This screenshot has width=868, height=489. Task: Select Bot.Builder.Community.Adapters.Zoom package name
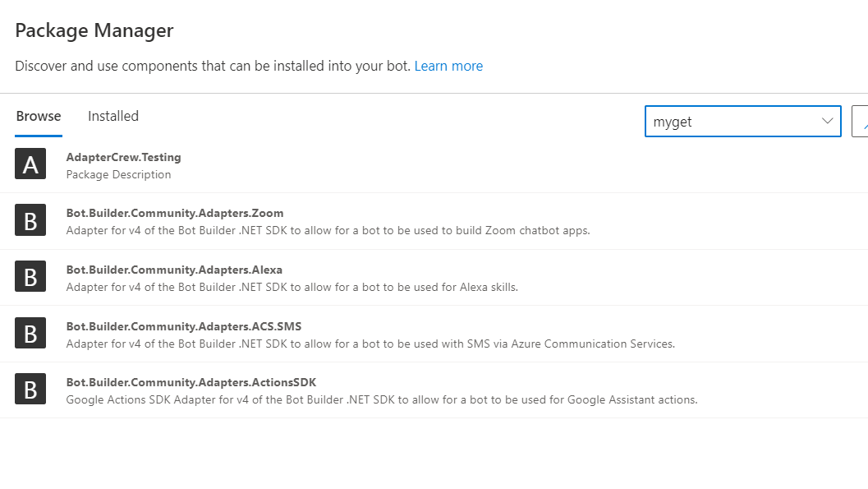175,213
